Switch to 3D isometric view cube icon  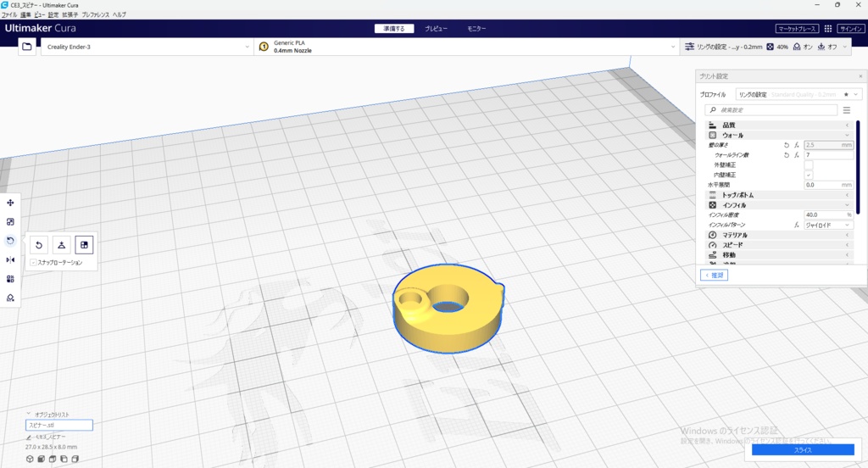pyautogui.click(x=30, y=459)
